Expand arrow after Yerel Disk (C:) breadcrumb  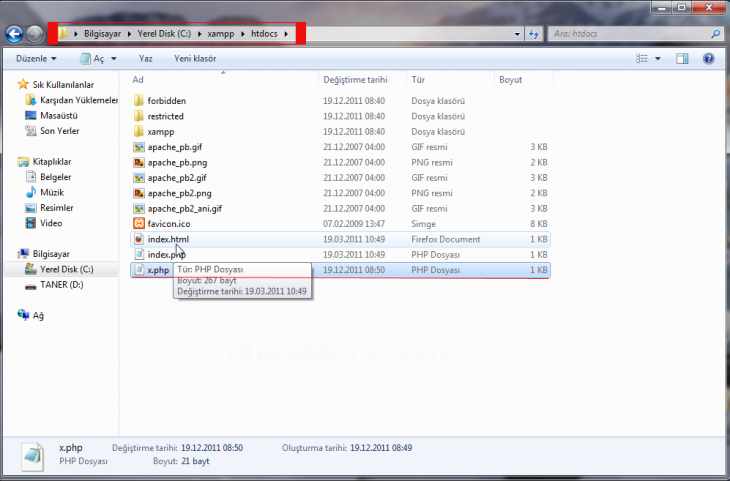coord(199,34)
